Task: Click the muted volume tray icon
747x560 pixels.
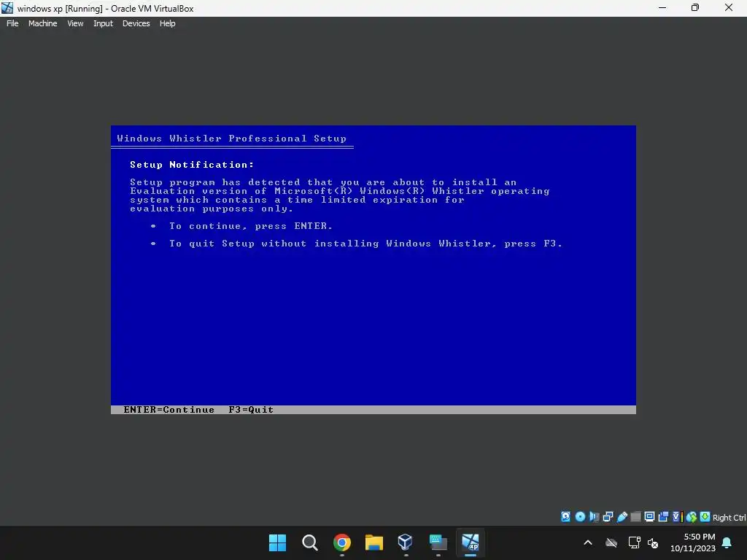Action: 653,542
